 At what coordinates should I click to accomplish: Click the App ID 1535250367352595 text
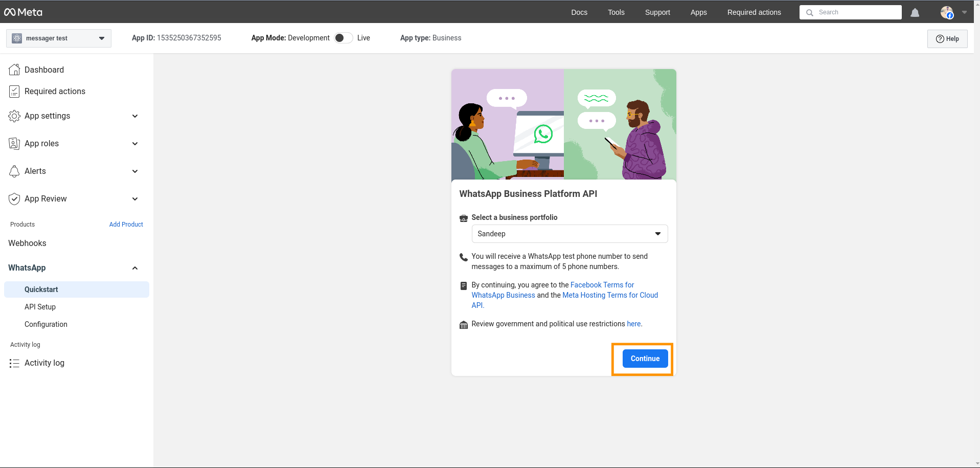tap(176, 38)
